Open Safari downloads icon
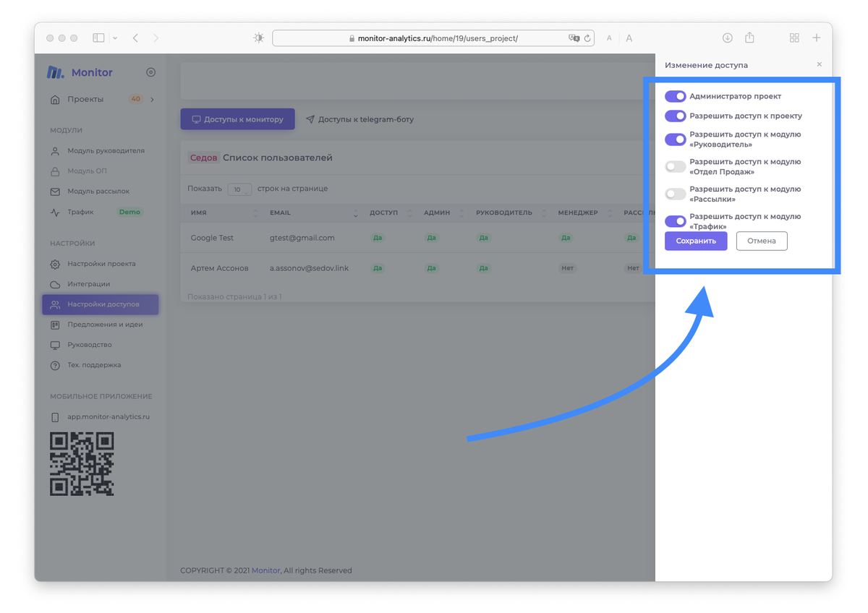This screenshot has width=868, height=613. click(728, 38)
